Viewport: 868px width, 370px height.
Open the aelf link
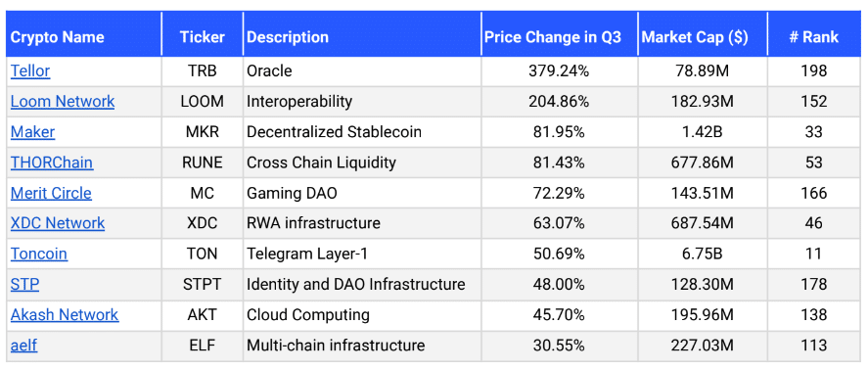[23, 346]
